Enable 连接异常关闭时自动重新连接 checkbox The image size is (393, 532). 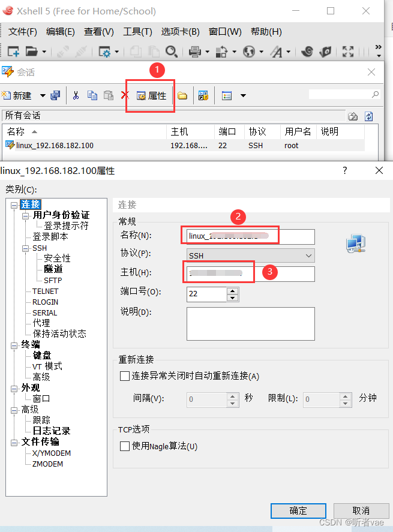(125, 376)
